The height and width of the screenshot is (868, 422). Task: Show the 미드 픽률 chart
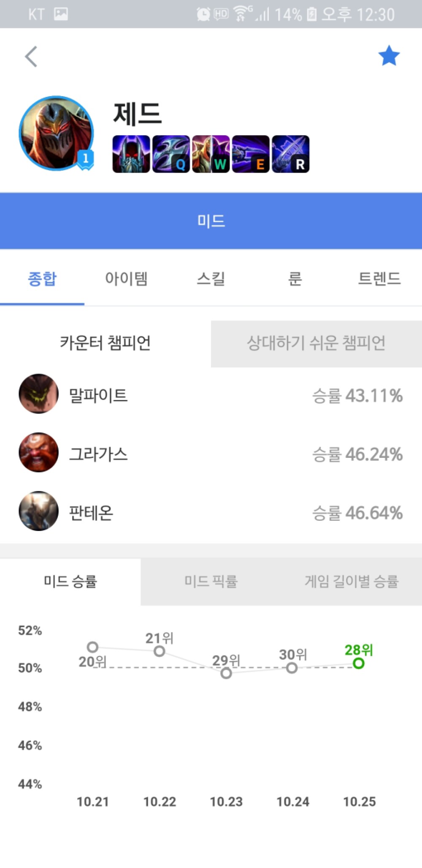(x=211, y=582)
